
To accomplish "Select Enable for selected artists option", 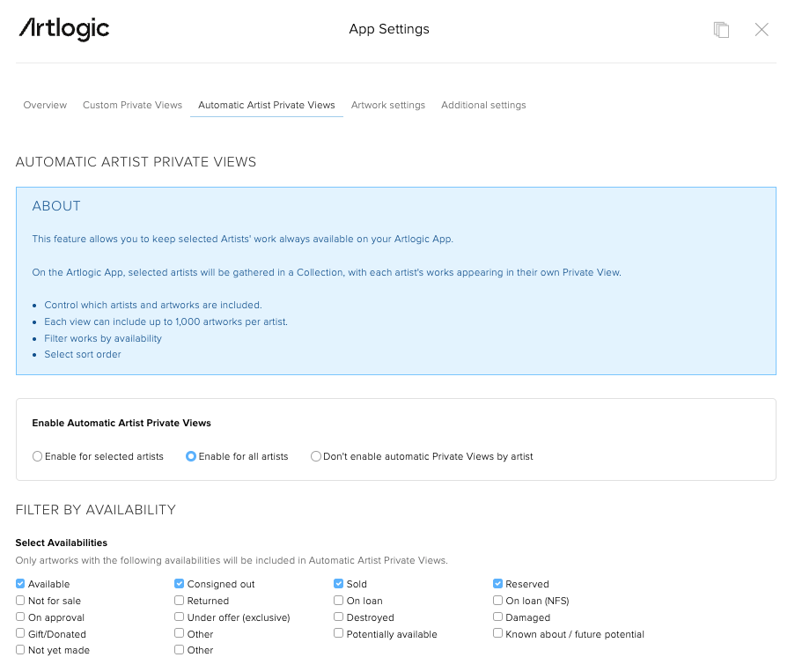I will pos(38,456).
